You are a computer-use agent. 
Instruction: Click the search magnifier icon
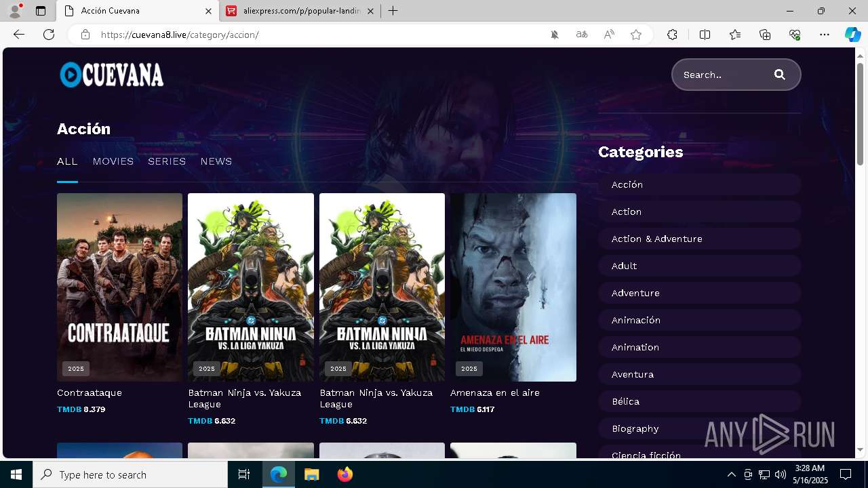point(780,75)
